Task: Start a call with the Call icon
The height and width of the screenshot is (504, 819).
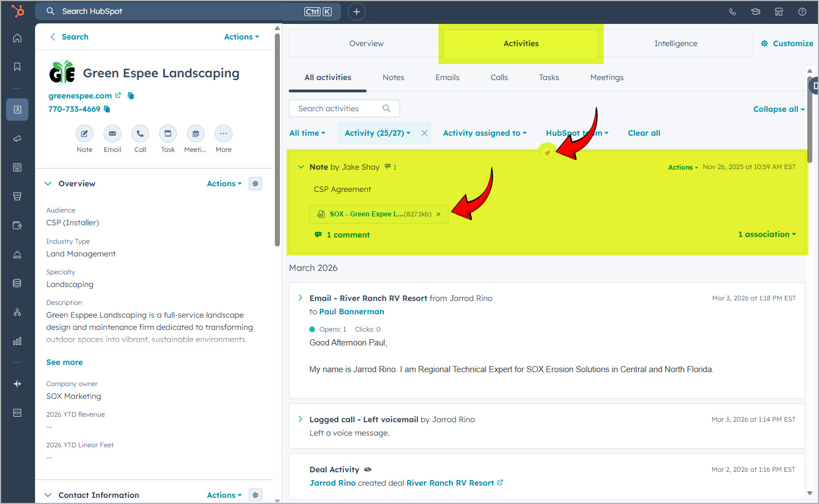Action: coord(140,134)
